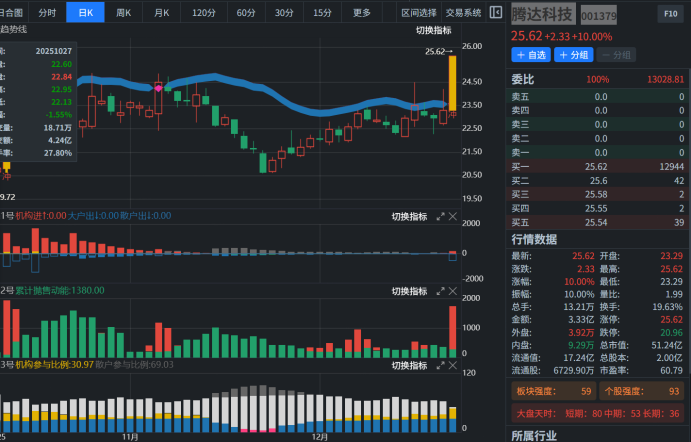Open 切换指标 for the indicator 2 panel

(x=408, y=291)
